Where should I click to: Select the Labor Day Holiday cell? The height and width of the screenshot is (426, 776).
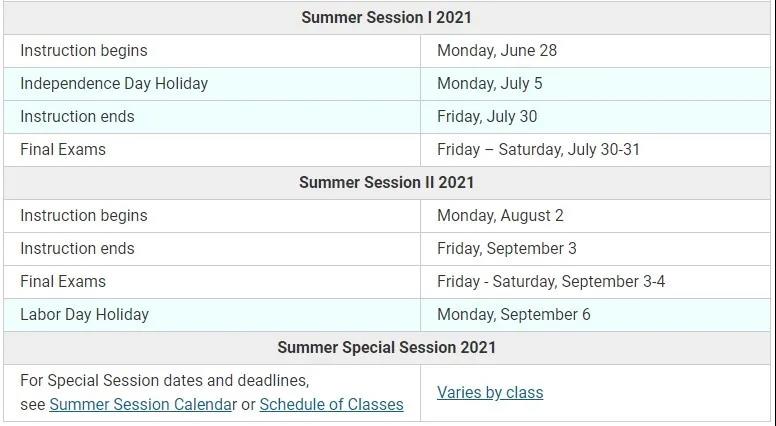coord(212,315)
